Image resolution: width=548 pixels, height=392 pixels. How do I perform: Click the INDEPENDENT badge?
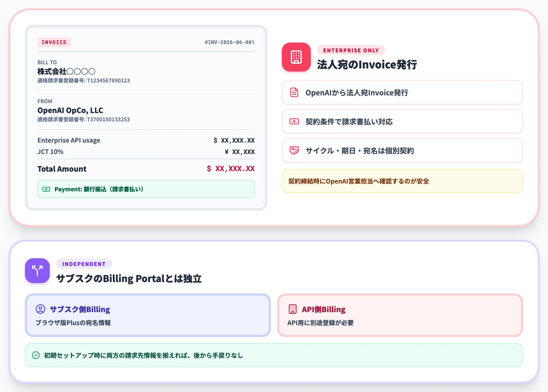pyautogui.click(x=84, y=264)
